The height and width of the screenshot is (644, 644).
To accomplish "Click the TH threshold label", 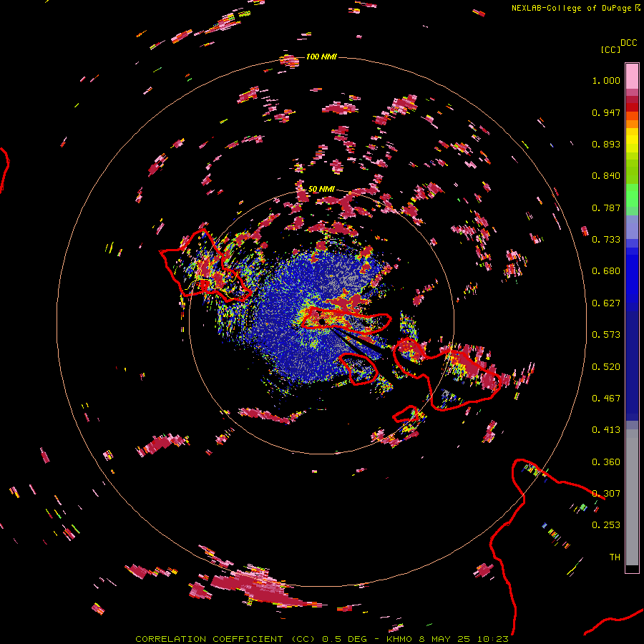I will click(x=615, y=557).
